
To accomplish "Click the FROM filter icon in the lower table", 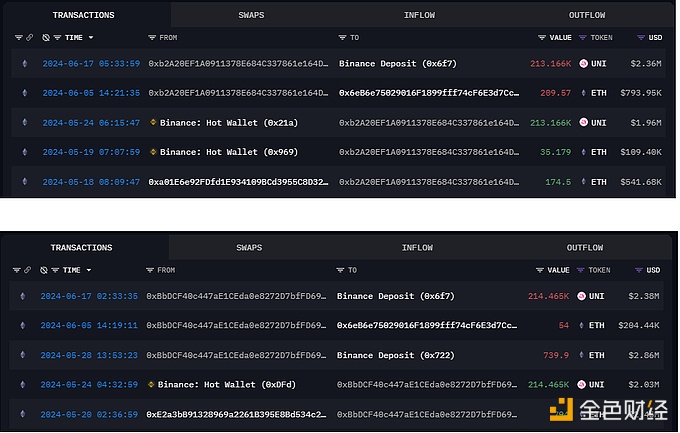I will 150,270.
